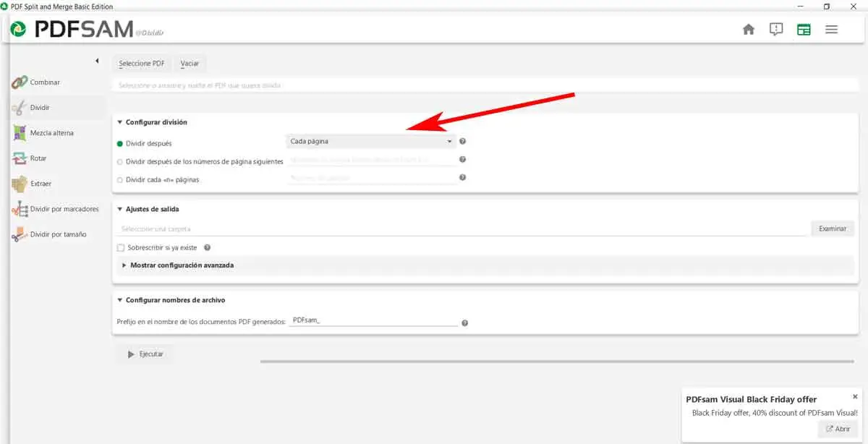This screenshot has height=444, width=868.
Task: Click the Vaciar button
Action: pos(190,64)
